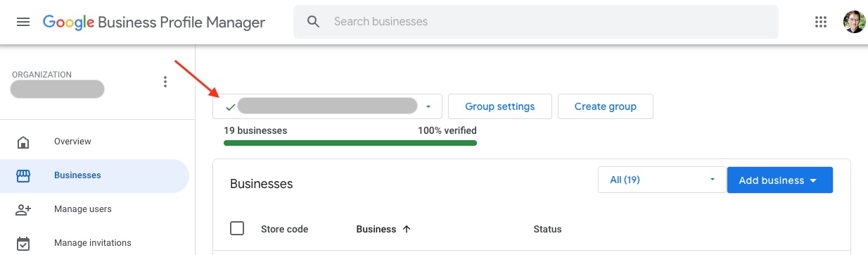Open the account profile avatar
Viewport: 868px width, 255px height.
[x=854, y=22]
